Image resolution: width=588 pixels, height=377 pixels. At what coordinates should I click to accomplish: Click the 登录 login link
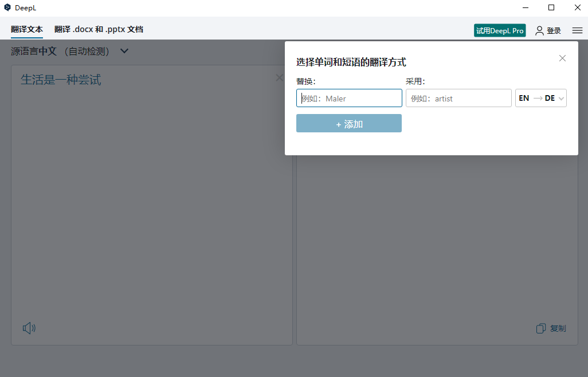tap(554, 31)
